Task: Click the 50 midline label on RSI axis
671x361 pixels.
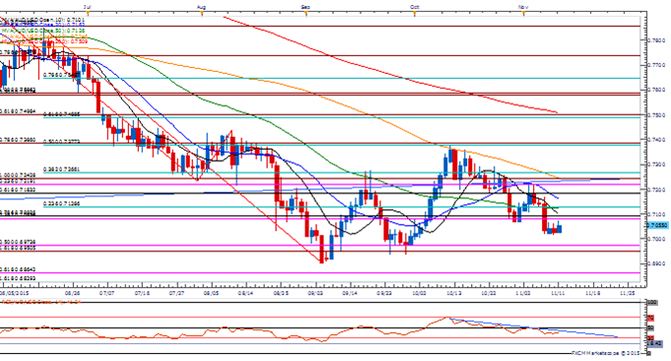Action: pyautogui.click(x=650, y=328)
